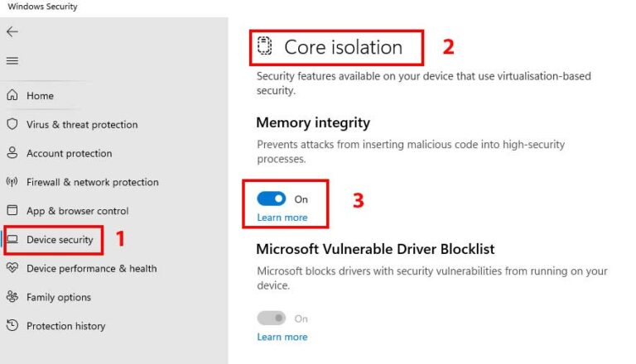Viewport: 636px width, 364px height.
Task: Click the Device security laptop icon
Action: tap(12, 240)
